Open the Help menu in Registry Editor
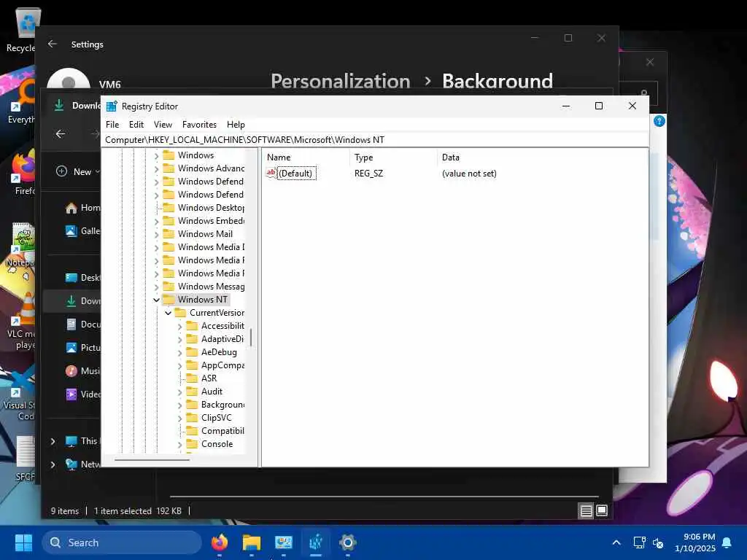 tap(236, 124)
